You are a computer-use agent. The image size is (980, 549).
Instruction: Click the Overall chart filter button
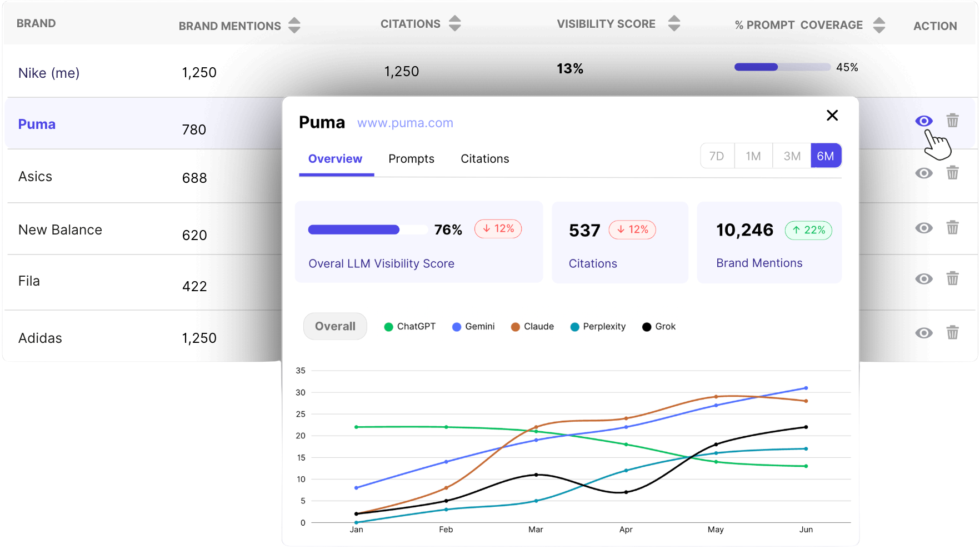(335, 326)
